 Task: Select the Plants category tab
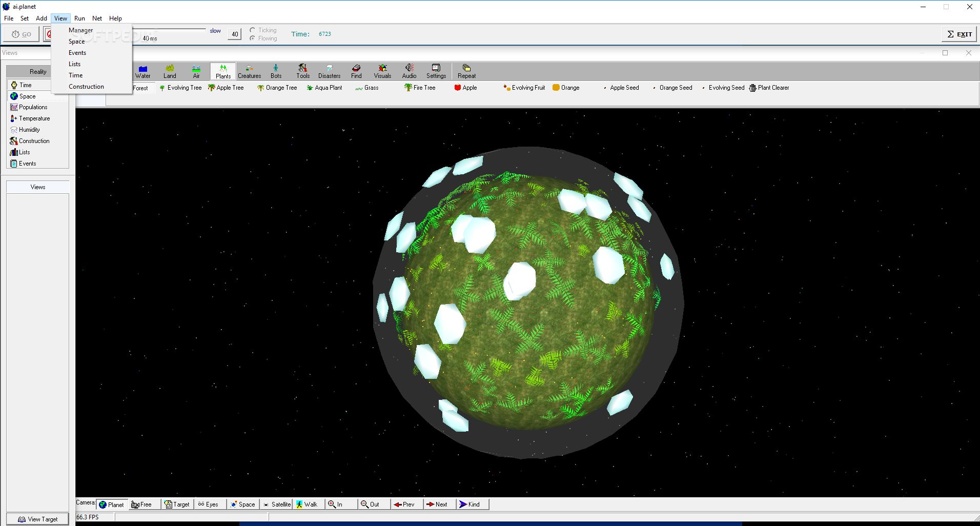[x=223, y=72]
